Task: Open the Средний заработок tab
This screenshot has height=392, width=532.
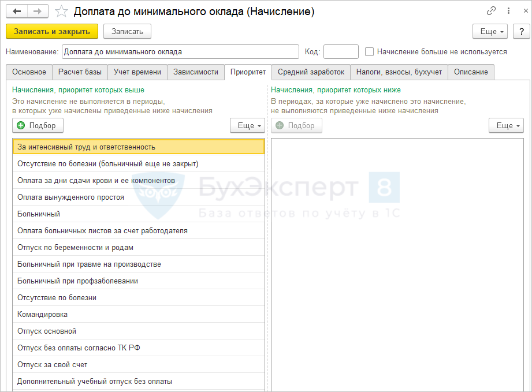Action: tap(311, 72)
